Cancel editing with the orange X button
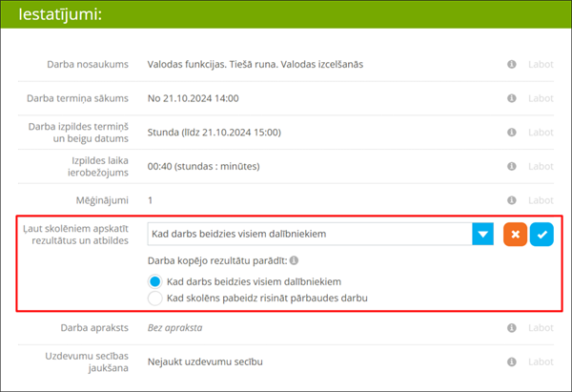The image size is (572, 392). point(516,235)
